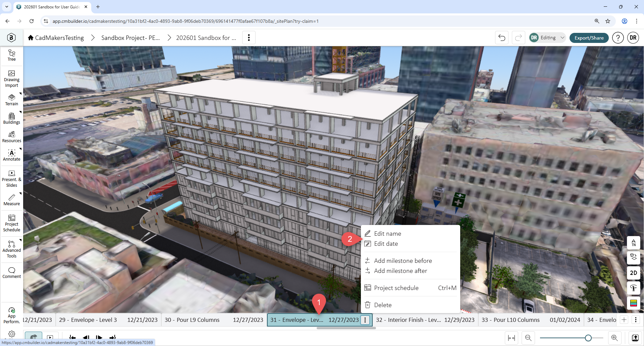644x346 pixels.
Task: Zoom out the timeline
Action: (x=528, y=338)
